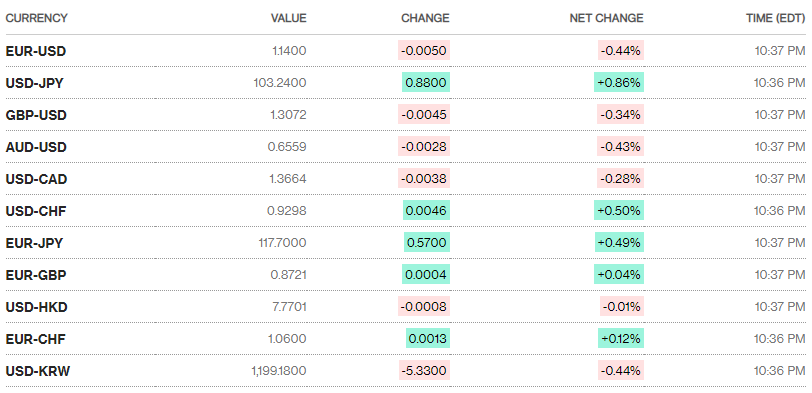Sort table by the TIME (EDT) header
This screenshot has height=393, width=812.
(x=776, y=18)
